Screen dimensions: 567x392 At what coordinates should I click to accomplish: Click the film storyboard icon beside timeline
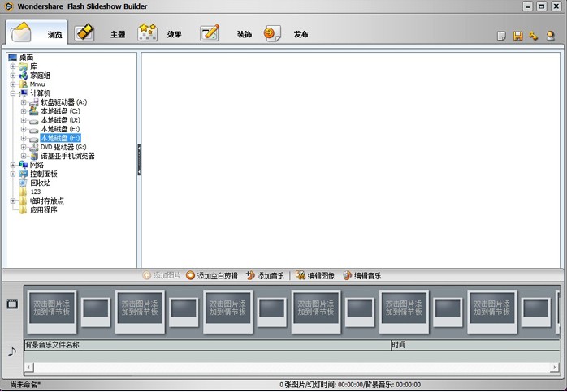[x=12, y=305]
